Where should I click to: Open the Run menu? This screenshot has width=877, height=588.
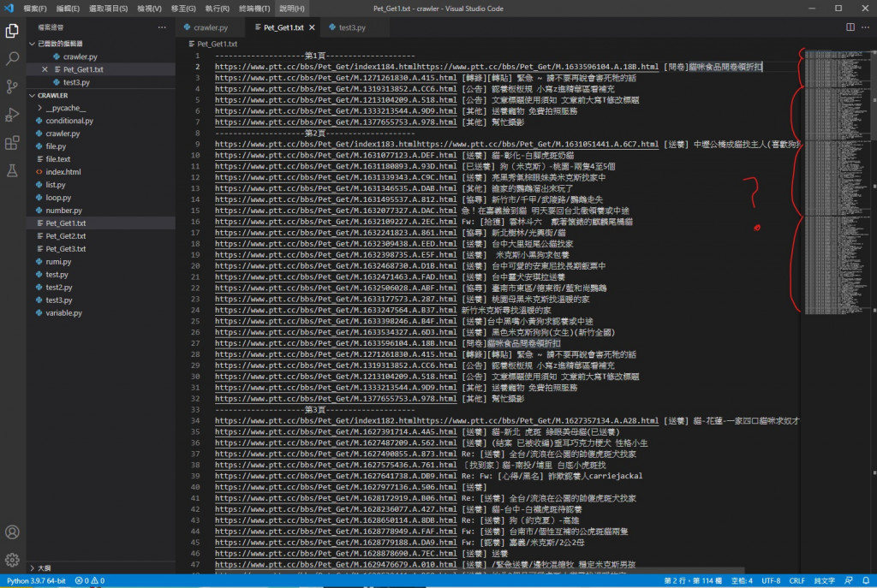(217, 9)
